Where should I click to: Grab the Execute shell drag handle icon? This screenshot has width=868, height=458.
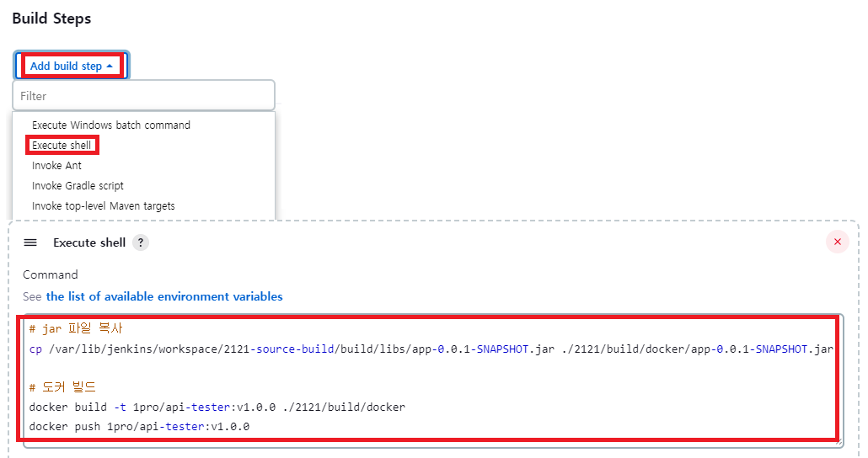pos(30,242)
